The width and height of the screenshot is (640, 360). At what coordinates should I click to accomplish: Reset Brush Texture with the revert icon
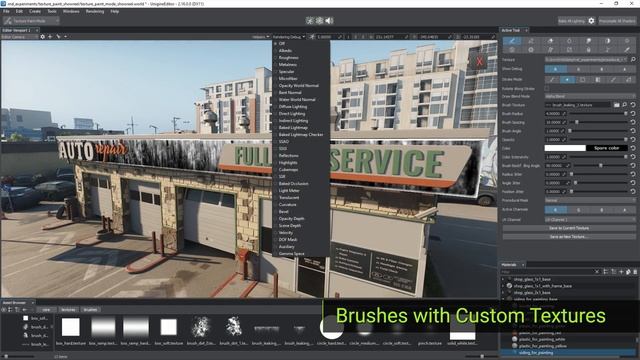(x=633, y=105)
